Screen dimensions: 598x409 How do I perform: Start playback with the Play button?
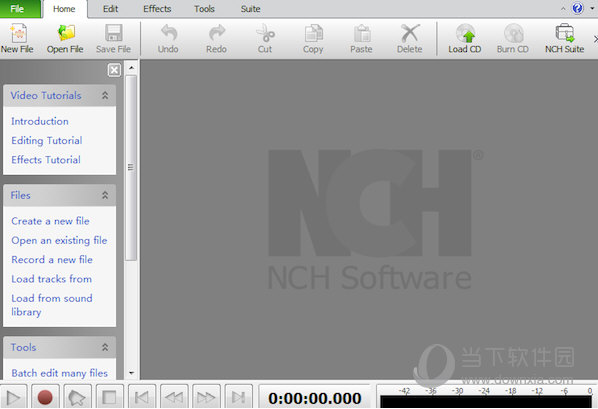click(14, 398)
